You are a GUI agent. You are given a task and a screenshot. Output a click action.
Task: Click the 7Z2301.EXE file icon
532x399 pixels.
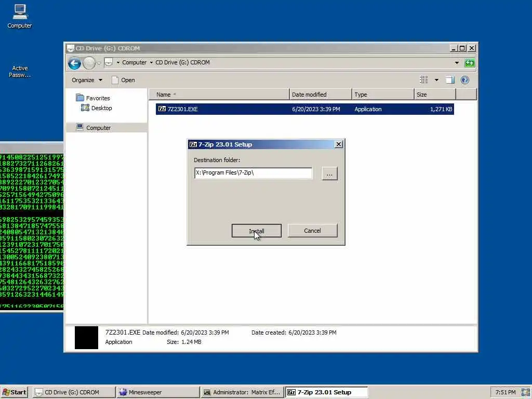click(x=162, y=109)
